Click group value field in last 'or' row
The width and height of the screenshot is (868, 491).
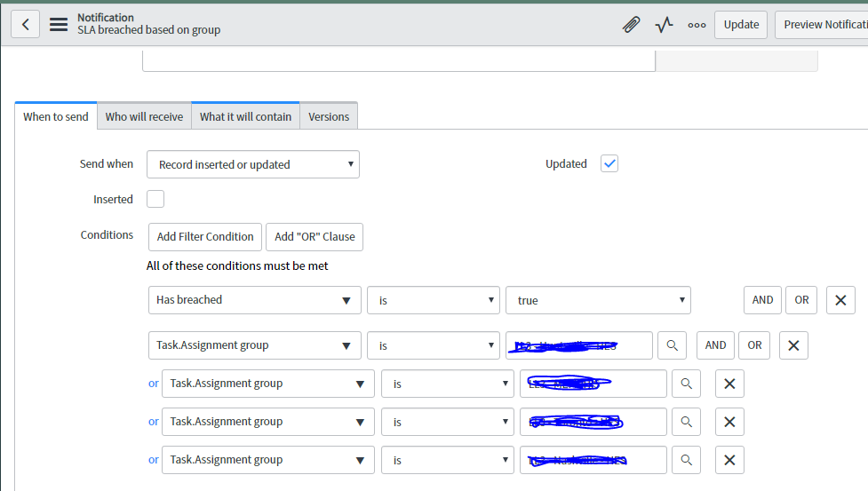point(593,460)
